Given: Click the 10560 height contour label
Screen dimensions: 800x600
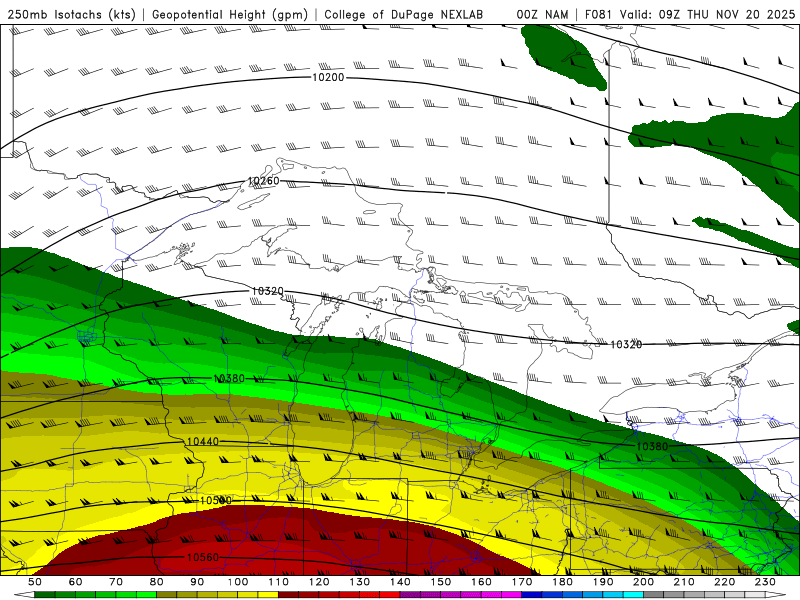Looking at the screenshot, I should [x=203, y=557].
